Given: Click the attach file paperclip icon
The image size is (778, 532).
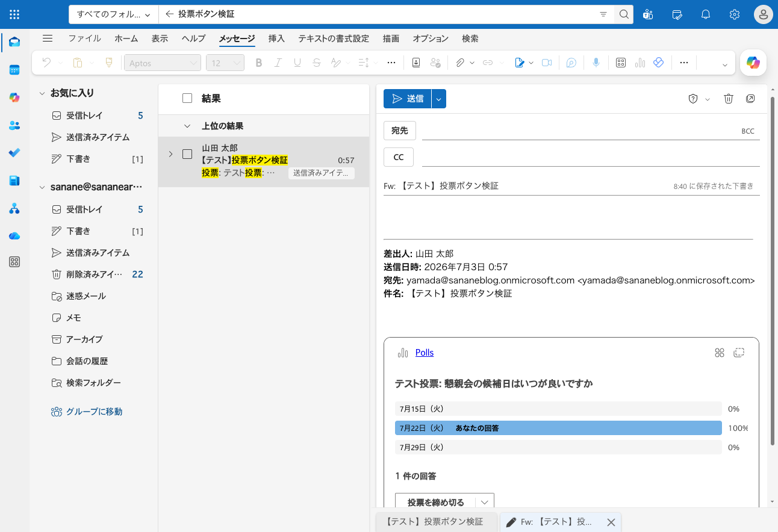Looking at the screenshot, I should [x=460, y=63].
